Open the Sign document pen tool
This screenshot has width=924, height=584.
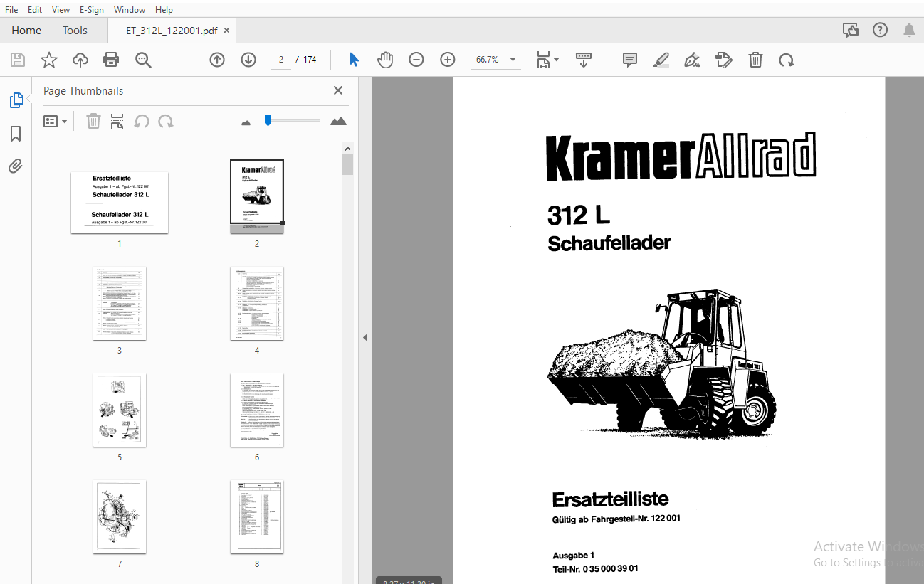(692, 60)
